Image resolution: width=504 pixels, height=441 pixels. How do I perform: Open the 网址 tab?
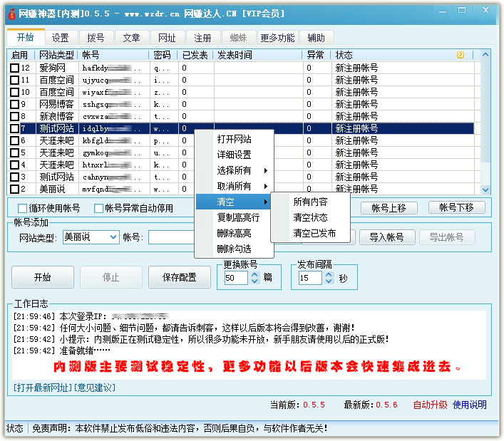167,38
